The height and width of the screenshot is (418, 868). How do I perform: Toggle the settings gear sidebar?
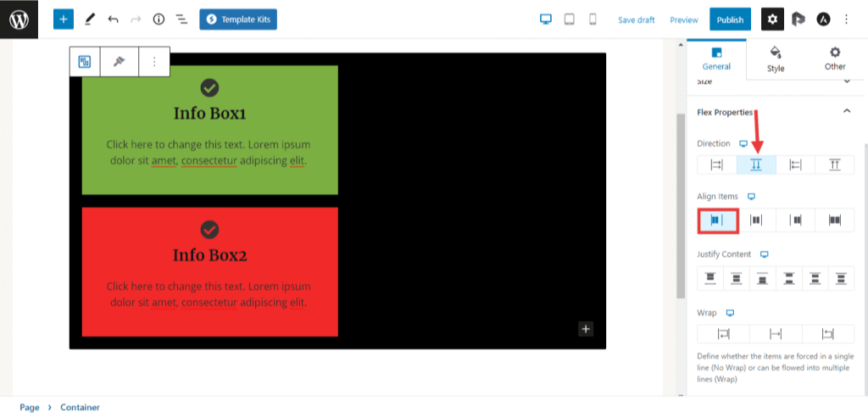pos(772,20)
